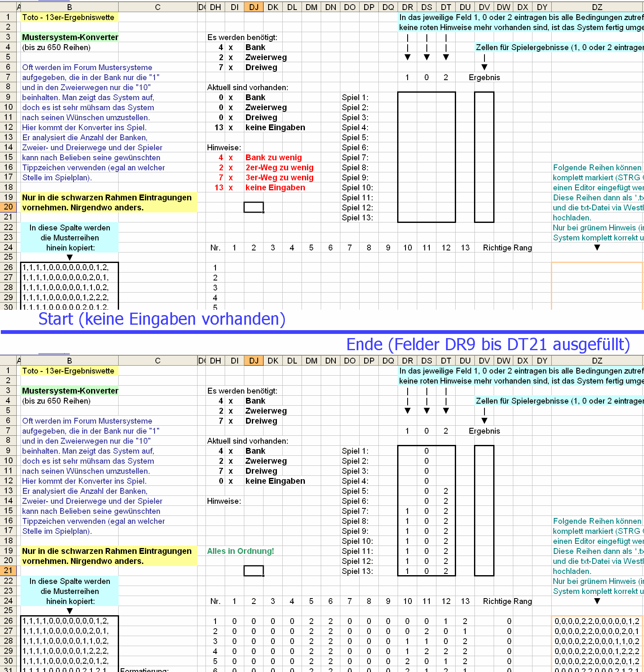
Task: Click the red '3er-Weg zu wenig' hint
Action: 279,177
